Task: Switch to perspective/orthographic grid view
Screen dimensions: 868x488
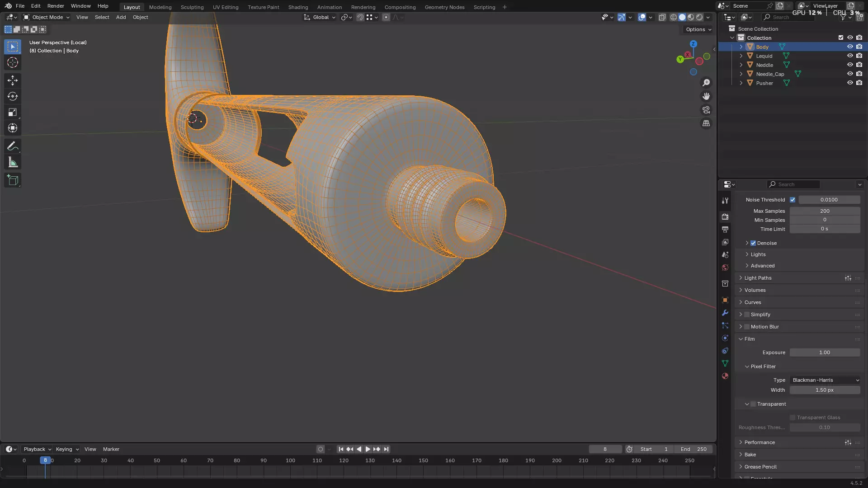Action: pos(706,123)
